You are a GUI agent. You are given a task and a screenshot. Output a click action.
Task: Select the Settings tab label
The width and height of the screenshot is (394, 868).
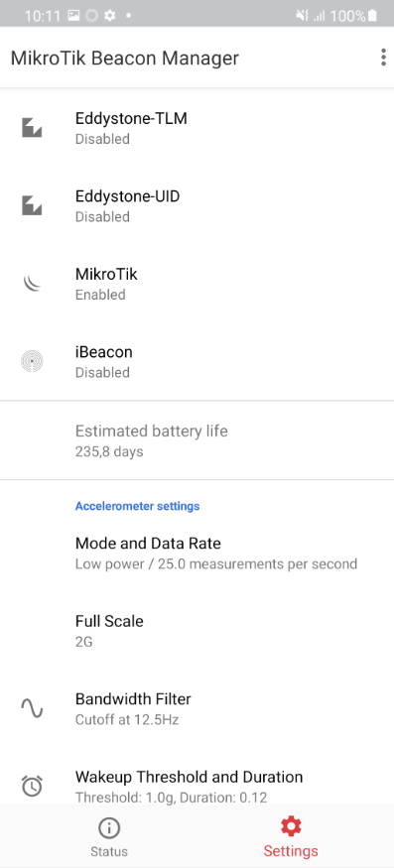click(291, 851)
